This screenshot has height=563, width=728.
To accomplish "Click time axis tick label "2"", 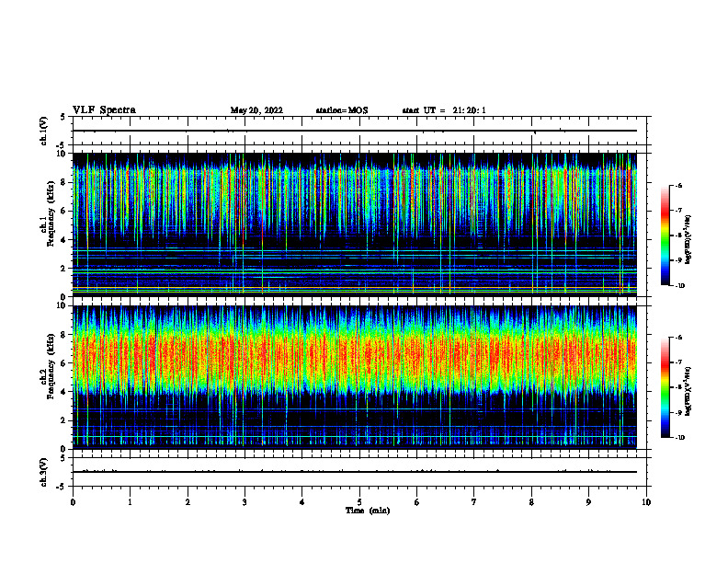I will (188, 502).
